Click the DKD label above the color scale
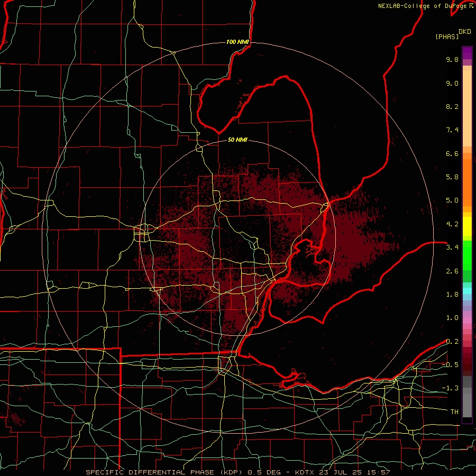Screen dimensions: 476x476 [x=465, y=32]
